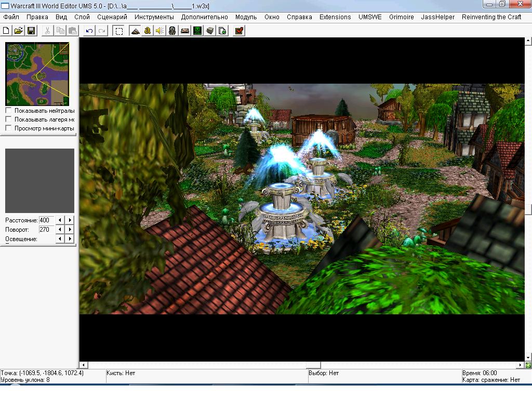The image size is (532, 399).
Task: Click the vertical scrollbar up arrow
Action: click(528, 42)
